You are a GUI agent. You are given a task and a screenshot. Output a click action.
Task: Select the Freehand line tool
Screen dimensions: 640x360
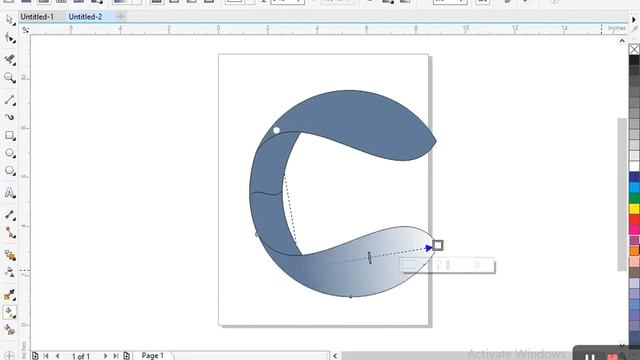click(x=9, y=100)
